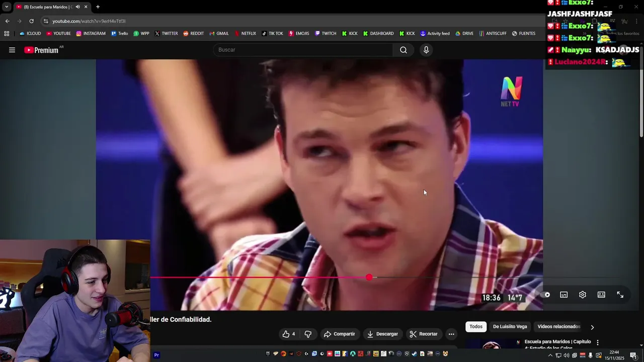Screen dimensions: 644x362
Task: Select the De Luisiito Vega chip
Action: (510, 327)
